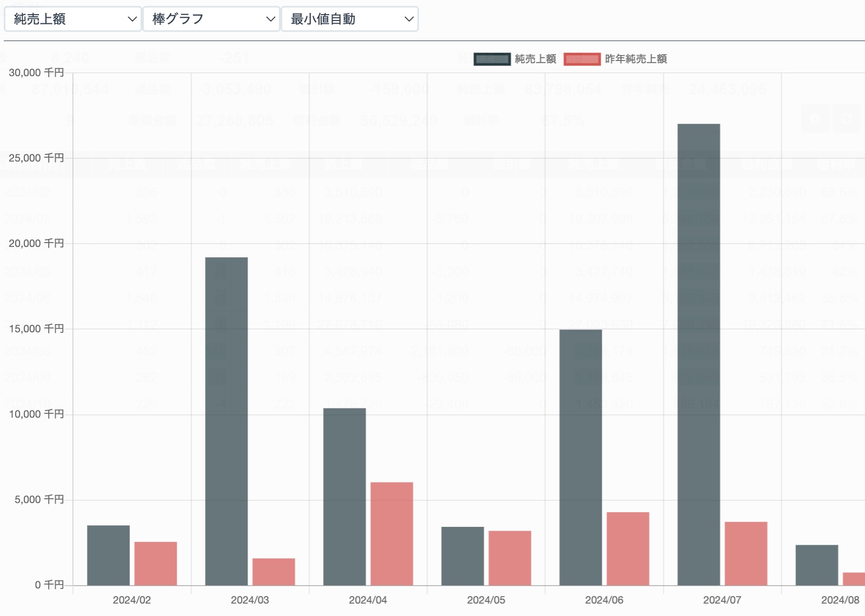Viewport: 865px width, 616px height.
Task: Click the red 2024/07 last-year bar
Action: [746, 553]
